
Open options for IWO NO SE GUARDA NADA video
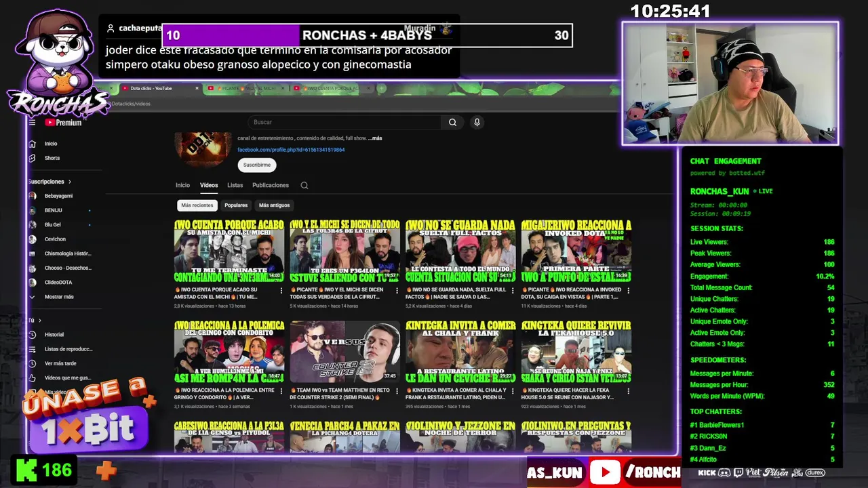point(513,291)
